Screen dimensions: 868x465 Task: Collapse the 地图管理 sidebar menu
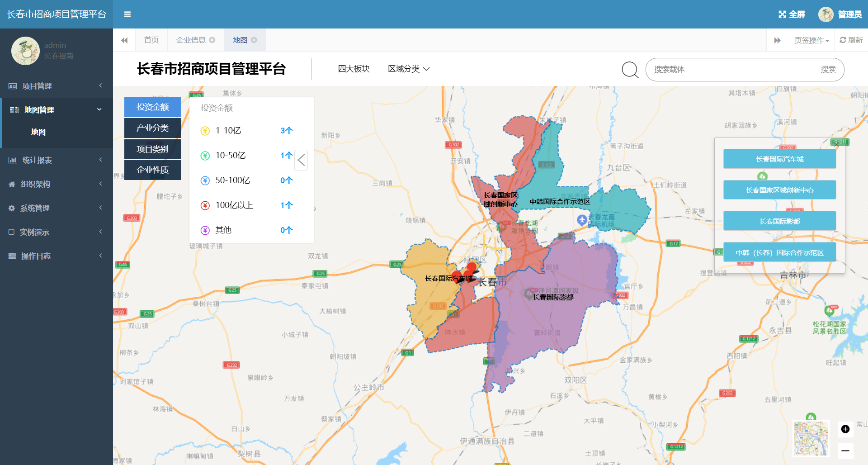(99, 109)
